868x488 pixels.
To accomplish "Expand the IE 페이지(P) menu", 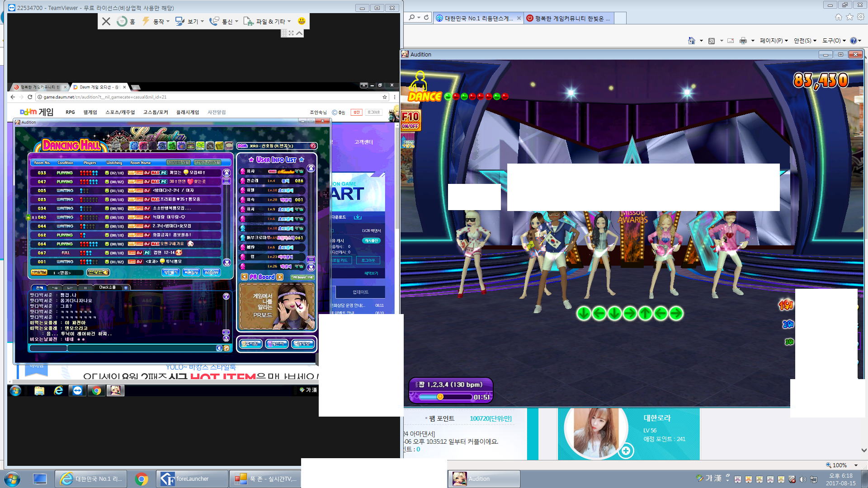I will [774, 41].
